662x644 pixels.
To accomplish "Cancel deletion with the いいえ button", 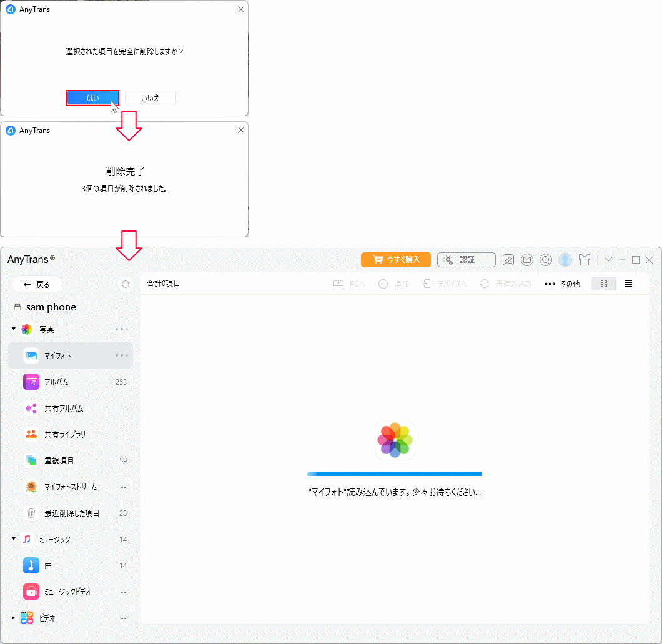I will (x=151, y=98).
